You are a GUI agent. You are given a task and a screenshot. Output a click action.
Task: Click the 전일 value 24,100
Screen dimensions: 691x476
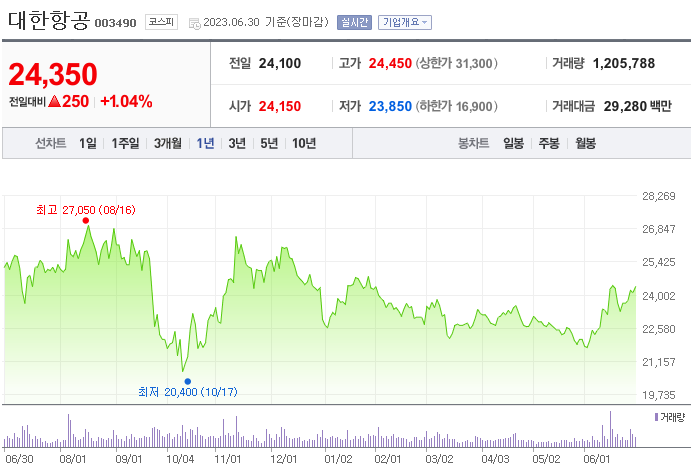[280, 63]
